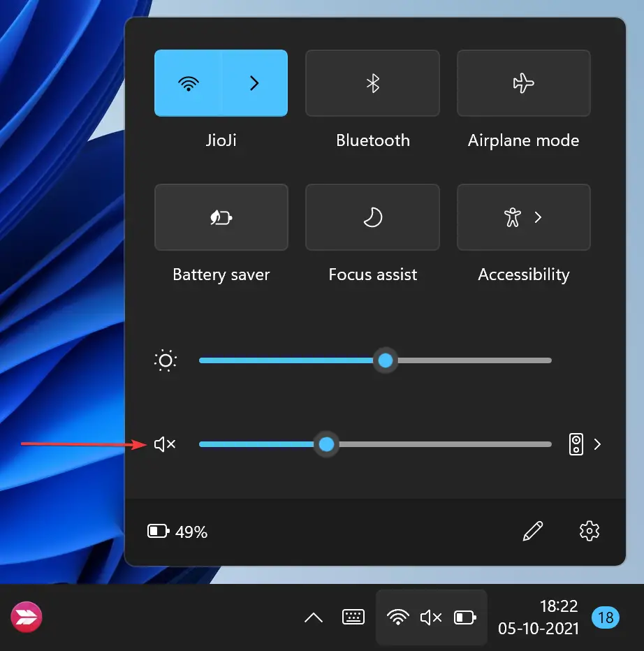Click the Bluetooth label text

point(373,140)
